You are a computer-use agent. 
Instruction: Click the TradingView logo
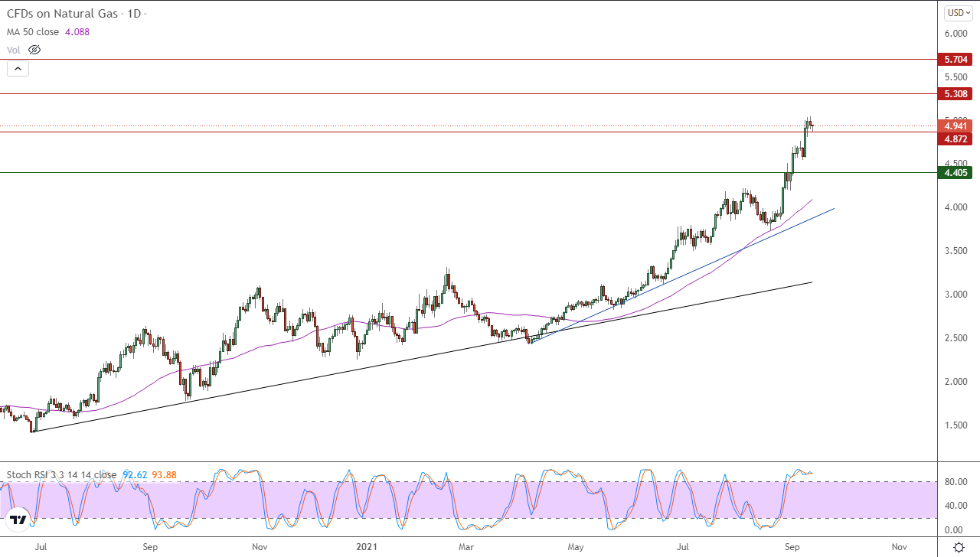(18, 521)
